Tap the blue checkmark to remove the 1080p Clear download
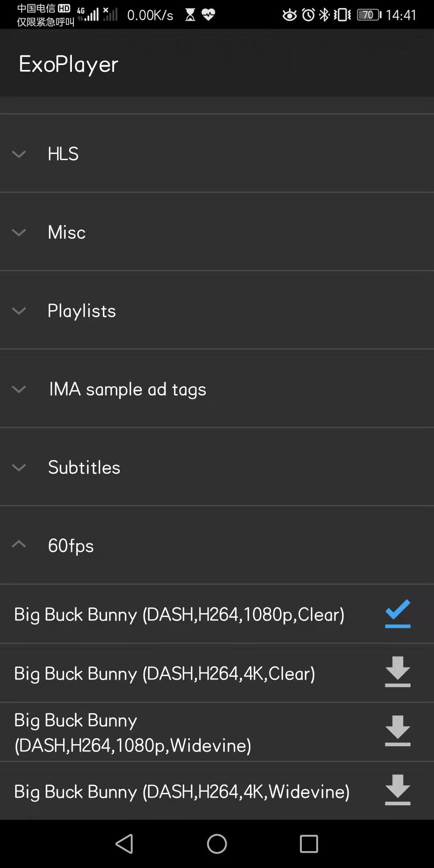 point(397,614)
